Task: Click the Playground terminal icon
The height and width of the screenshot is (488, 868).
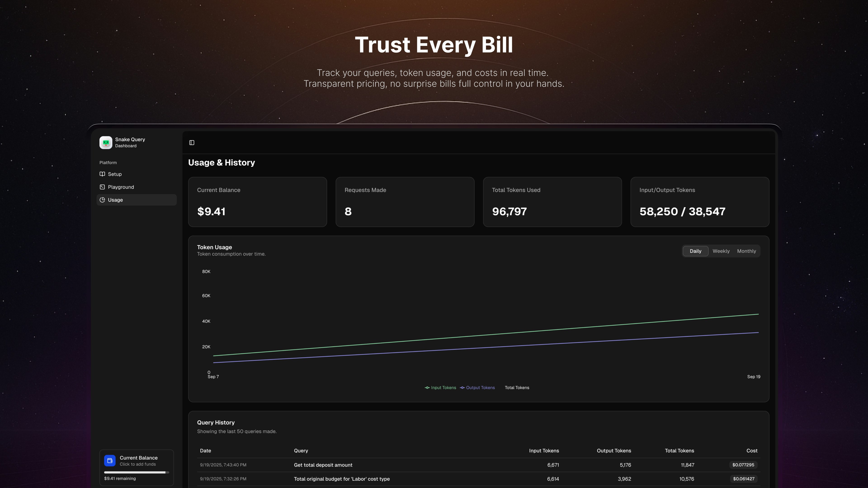Action: point(102,187)
